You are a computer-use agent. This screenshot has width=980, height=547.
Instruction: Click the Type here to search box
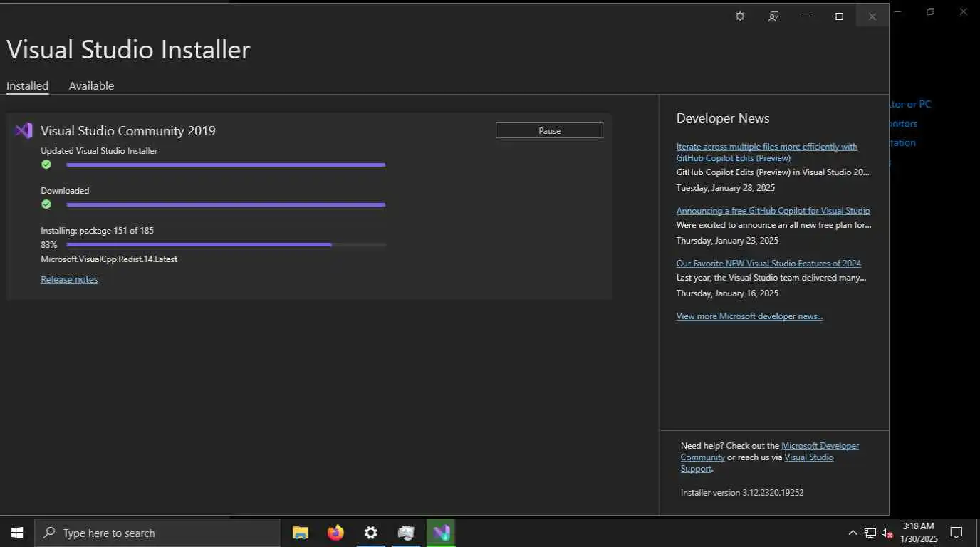(x=157, y=533)
